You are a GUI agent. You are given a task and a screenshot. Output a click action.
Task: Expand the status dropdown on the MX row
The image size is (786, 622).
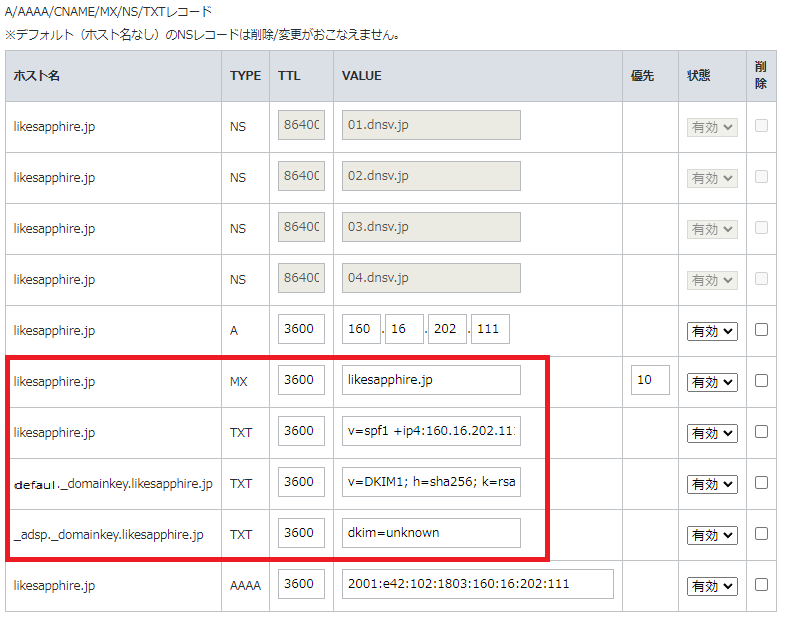coord(712,382)
